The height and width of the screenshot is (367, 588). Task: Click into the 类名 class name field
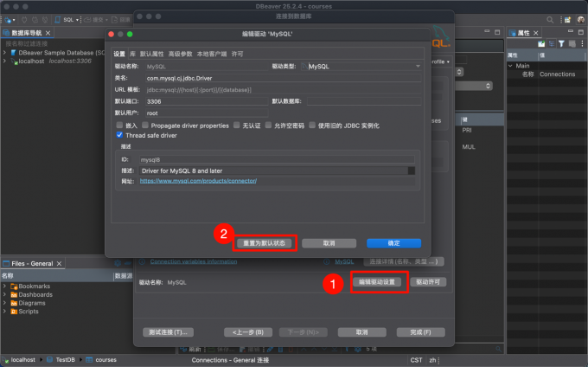(x=283, y=78)
